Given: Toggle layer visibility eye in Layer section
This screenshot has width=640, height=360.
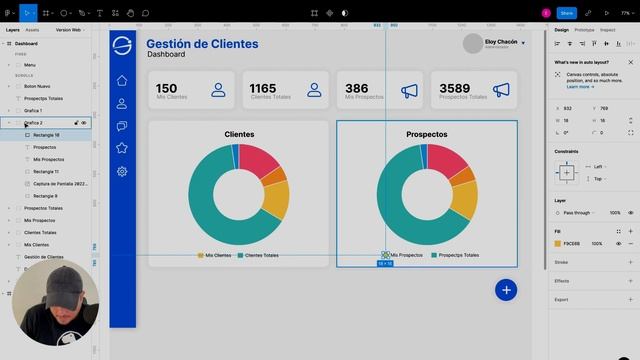Looking at the screenshot, I should click(631, 213).
